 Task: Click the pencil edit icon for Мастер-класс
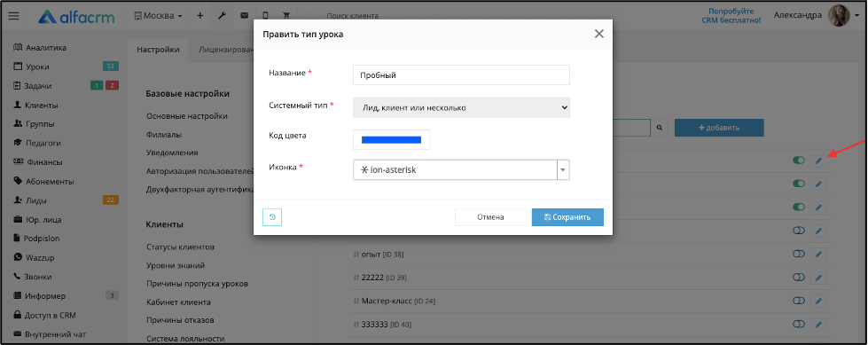[x=818, y=301]
